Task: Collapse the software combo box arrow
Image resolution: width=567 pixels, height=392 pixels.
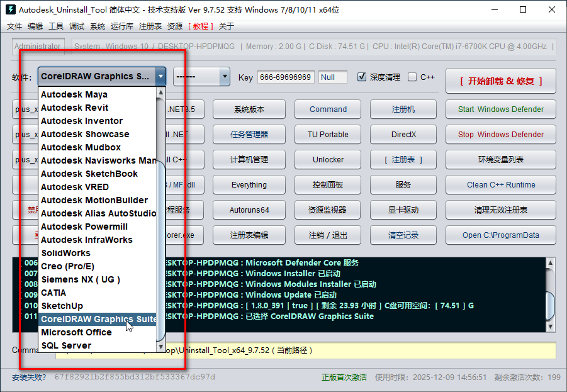Action: tap(160, 76)
